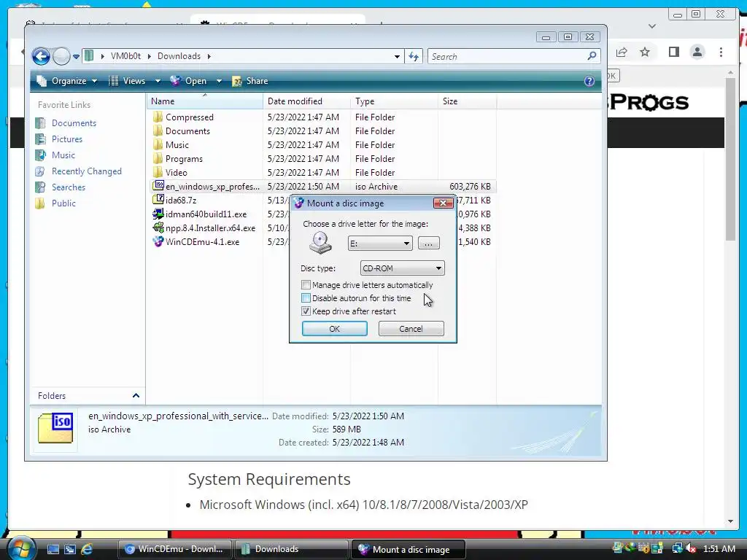Click the search magnifier icon
747x560 pixels.
[592, 56]
